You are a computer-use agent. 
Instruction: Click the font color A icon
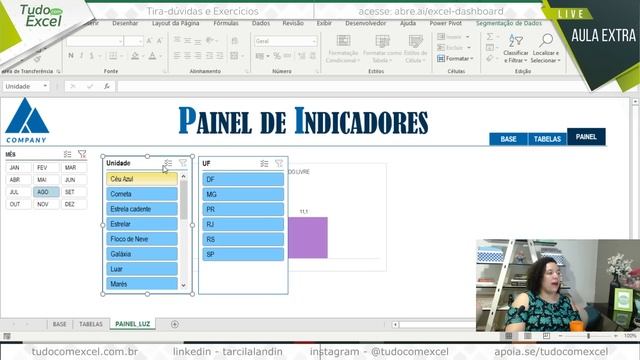pos(152,56)
